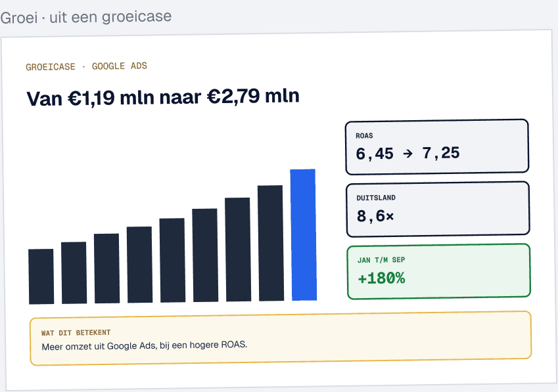
Task: Click the 'GROEICASE · GOOGLE ADS' label
Action: click(x=86, y=66)
